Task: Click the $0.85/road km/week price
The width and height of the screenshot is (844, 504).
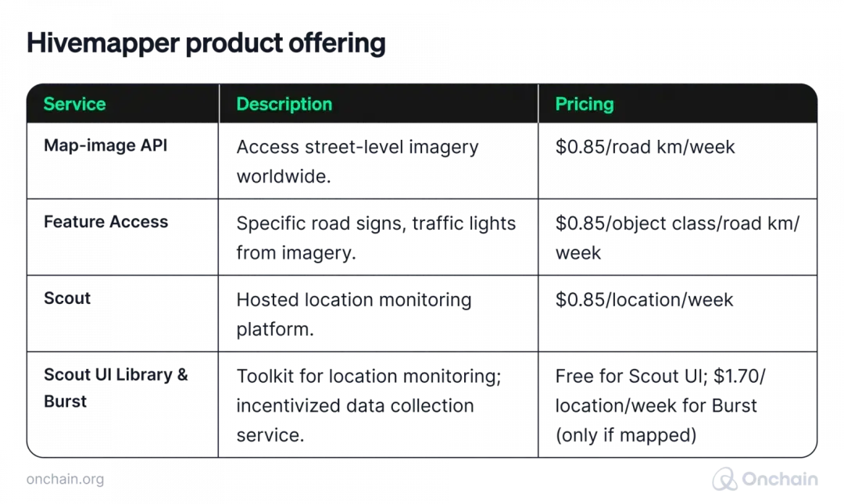Action: pyautogui.click(x=645, y=146)
